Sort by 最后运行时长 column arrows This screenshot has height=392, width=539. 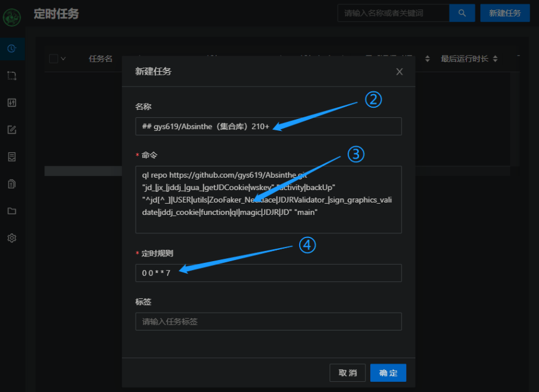pyautogui.click(x=495, y=59)
